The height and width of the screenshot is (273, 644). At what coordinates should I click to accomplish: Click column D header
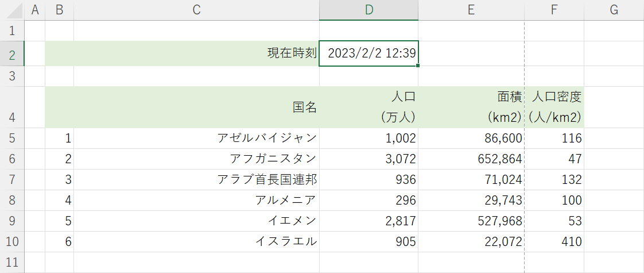[368, 9]
